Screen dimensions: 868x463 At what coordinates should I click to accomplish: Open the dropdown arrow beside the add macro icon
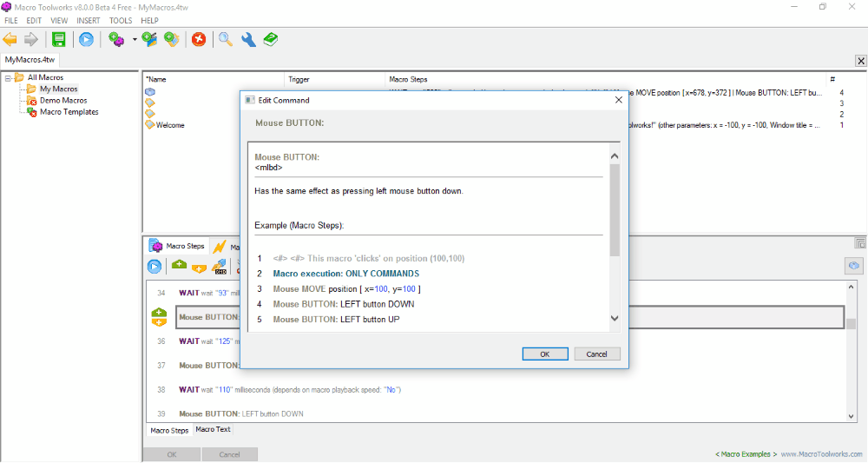(135, 40)
